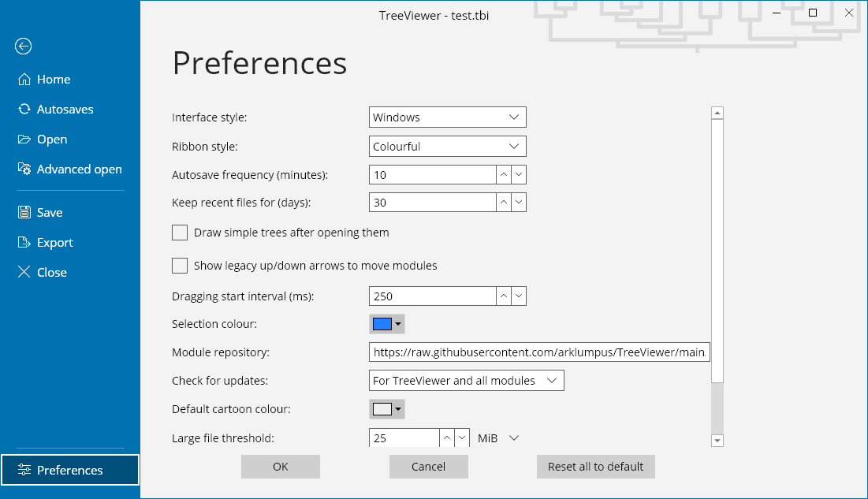Screen dimensions: 868x499
Task: Click the Close X icon in sidebar
Action: click(x=24, y=273)
